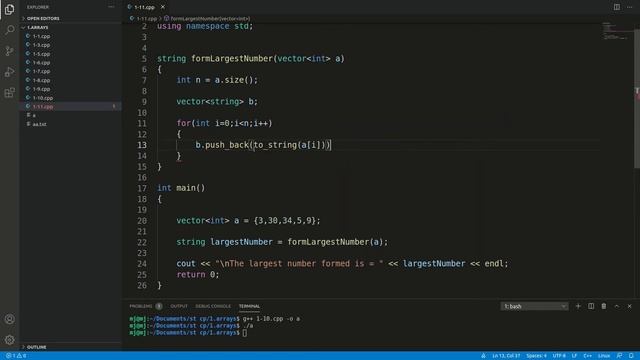Open notifications bell in status bar

coord(631,356)
